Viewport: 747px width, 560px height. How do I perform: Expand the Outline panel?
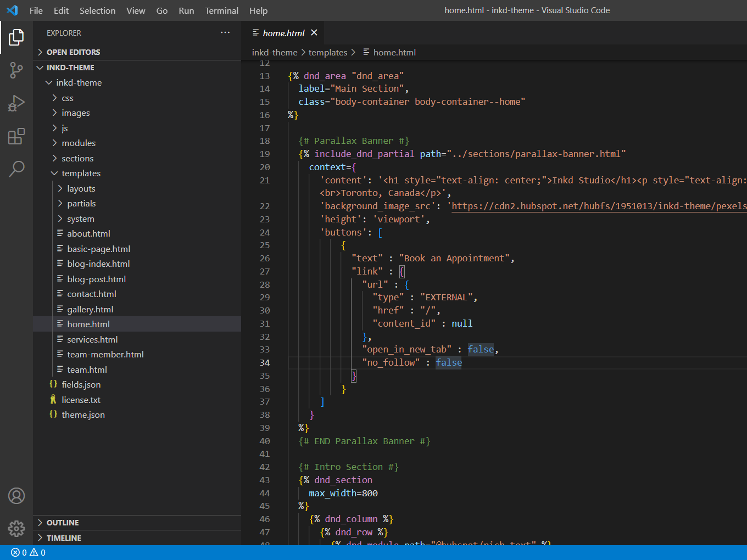click(137, 523)
